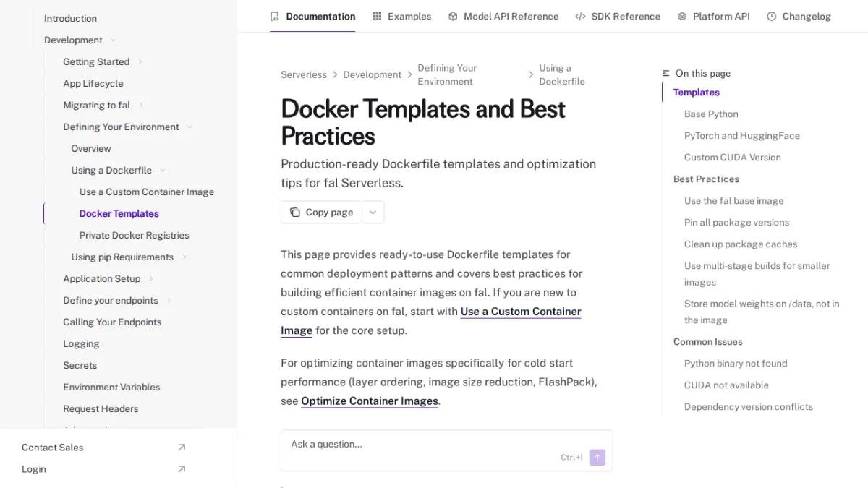
Task: Jump to Store model weights on /data
Action: coord(762,312)
